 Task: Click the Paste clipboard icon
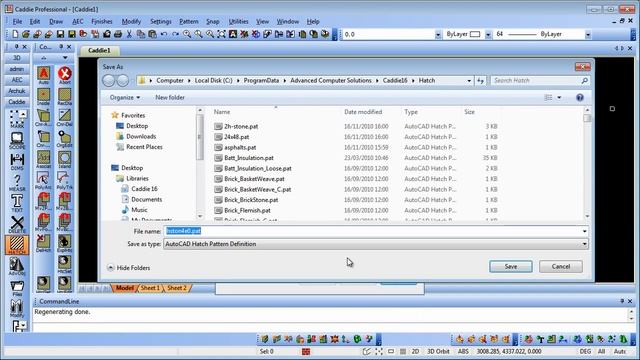tap(152, 34)
